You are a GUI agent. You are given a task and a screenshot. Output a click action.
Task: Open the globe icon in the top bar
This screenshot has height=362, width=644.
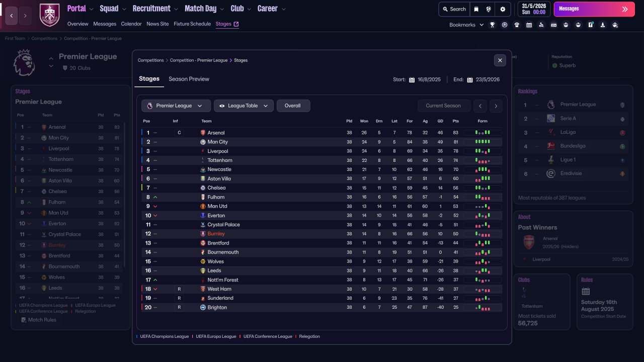tap(489, 9)
